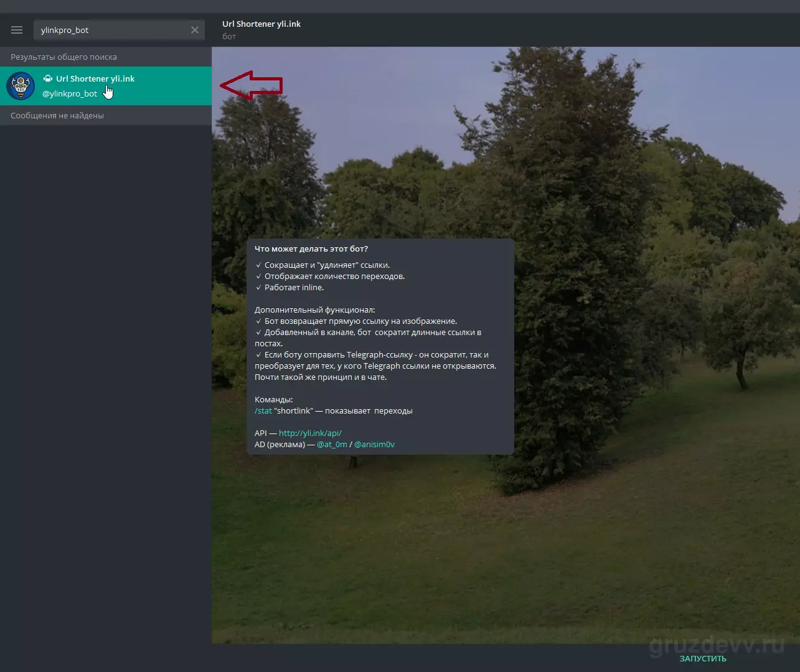The width and height of the screenshot is (800, 672).
Task: Open the @anisim0v mention link
Action: click(374, 444)
